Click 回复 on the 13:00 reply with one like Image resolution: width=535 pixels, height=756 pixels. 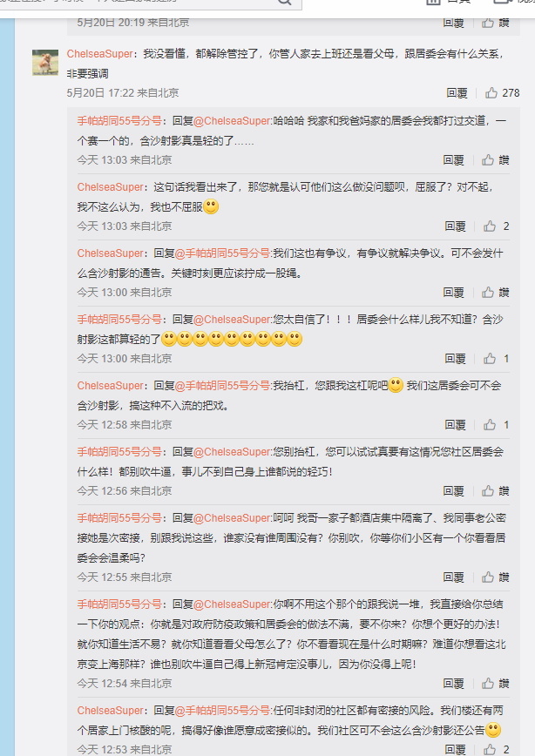click(x=455, y=359)
